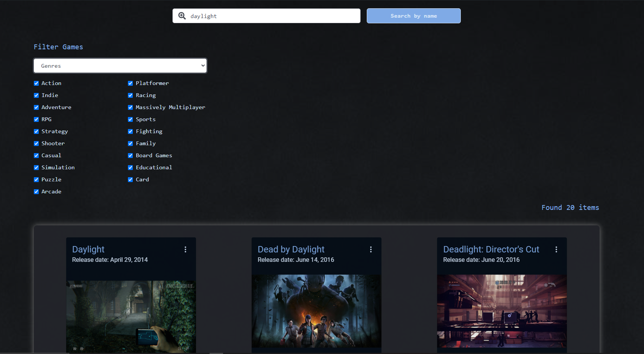The image size is (644, 354).
Task: Click the Daylight game screenshot
Action: [131, 316]
